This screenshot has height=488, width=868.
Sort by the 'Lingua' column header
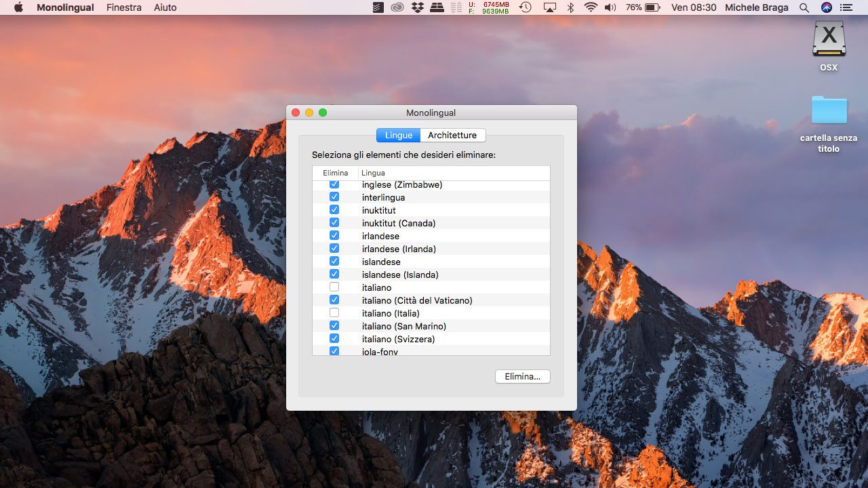(454, 173)
